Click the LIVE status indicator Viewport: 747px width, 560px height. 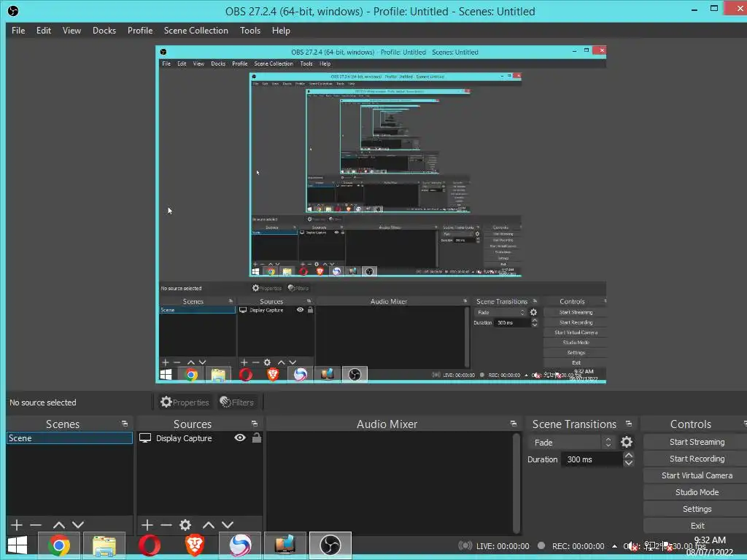[x=494, y=546]
